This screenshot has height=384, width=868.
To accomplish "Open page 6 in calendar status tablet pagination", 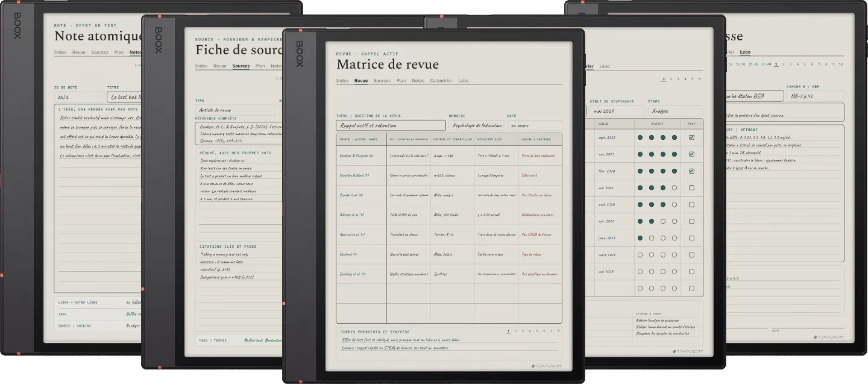I will click(x=699, y=79).
